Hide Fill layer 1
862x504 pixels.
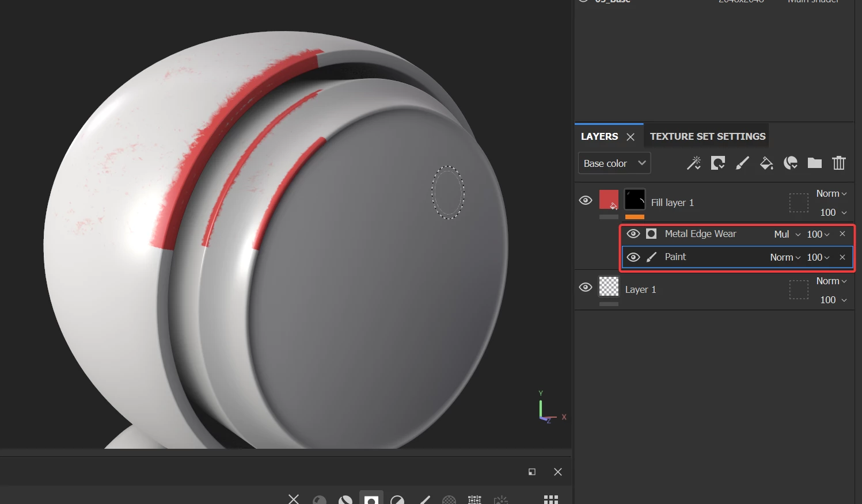[586, 200]
